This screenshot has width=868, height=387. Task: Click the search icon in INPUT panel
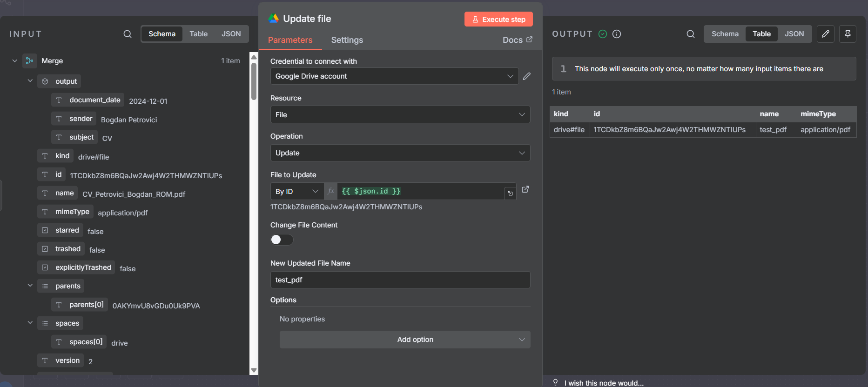pyautogui.click(x=127, y=34)
